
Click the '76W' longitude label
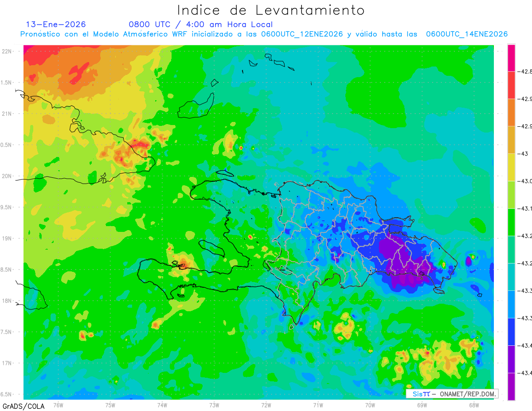(58, 405)
